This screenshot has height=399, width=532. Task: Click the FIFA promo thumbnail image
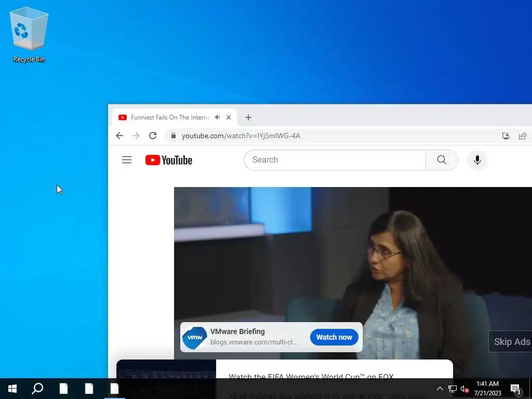[x=166, y=369]
